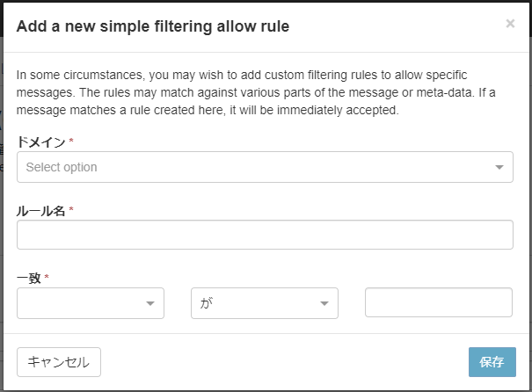Click the 一致 field label

[x=29, y=278]
